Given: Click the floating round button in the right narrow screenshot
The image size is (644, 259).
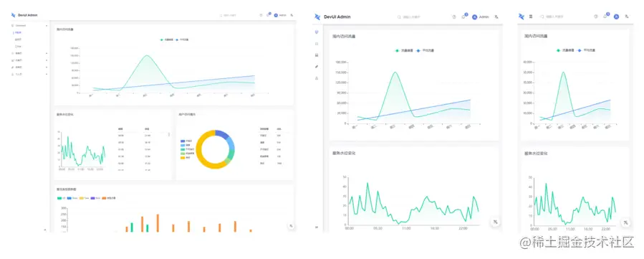Looking at the screenshot, I should click(625, 222).
